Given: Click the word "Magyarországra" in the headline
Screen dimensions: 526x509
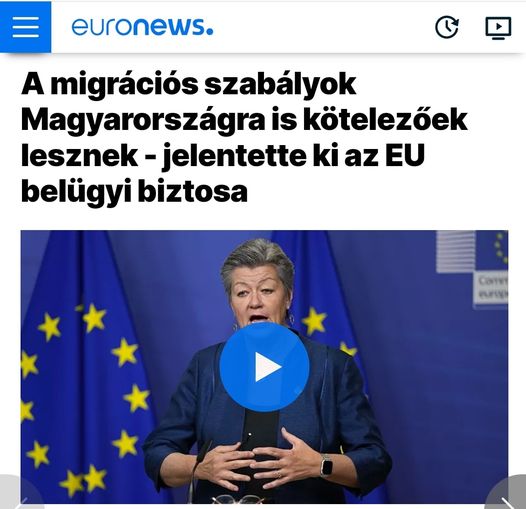Looking at the screenshot, I should (x=143, y=121).
